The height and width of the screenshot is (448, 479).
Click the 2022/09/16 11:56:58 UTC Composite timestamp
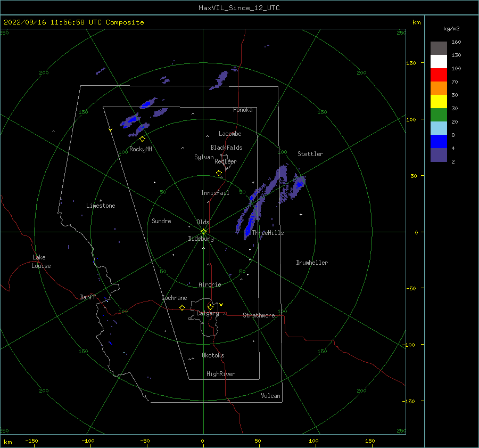pyautogui.click(x=74, y=22)
